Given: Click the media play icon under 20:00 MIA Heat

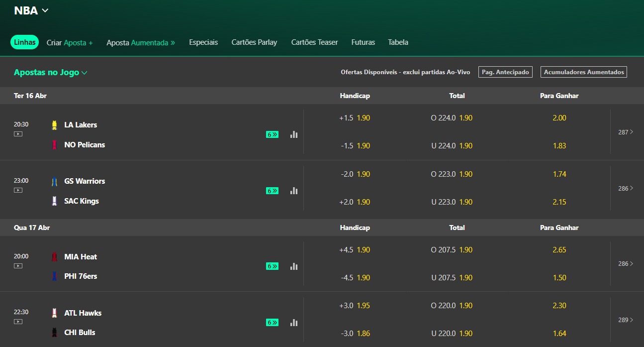Looking at the screenshot, I should click(x=18, y=266).
